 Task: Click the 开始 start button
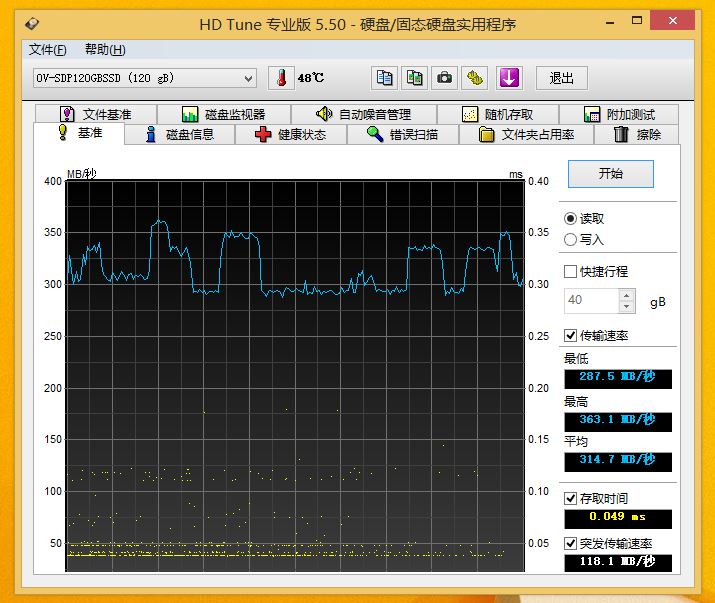611,174
